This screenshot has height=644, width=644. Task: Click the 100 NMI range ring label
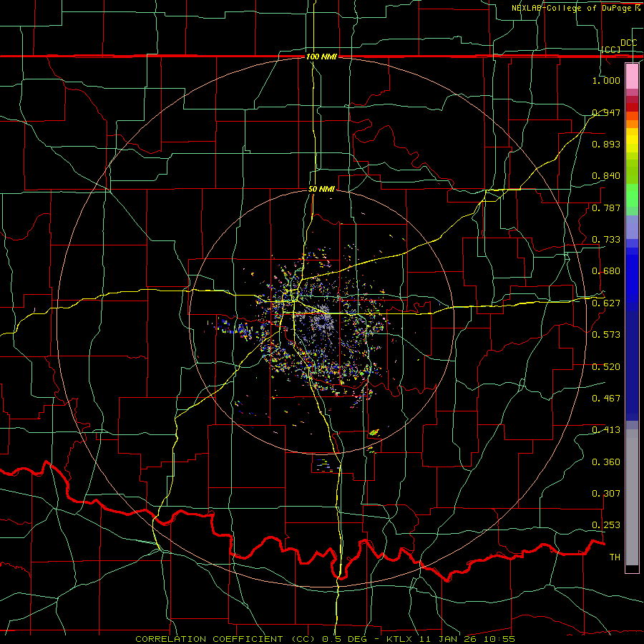[x=321, y=57]
